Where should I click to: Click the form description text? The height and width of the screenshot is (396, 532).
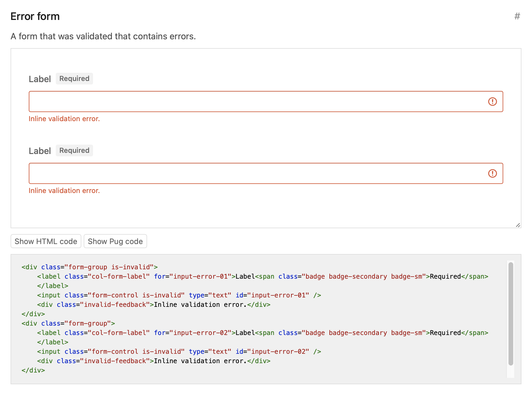[103, 36]
